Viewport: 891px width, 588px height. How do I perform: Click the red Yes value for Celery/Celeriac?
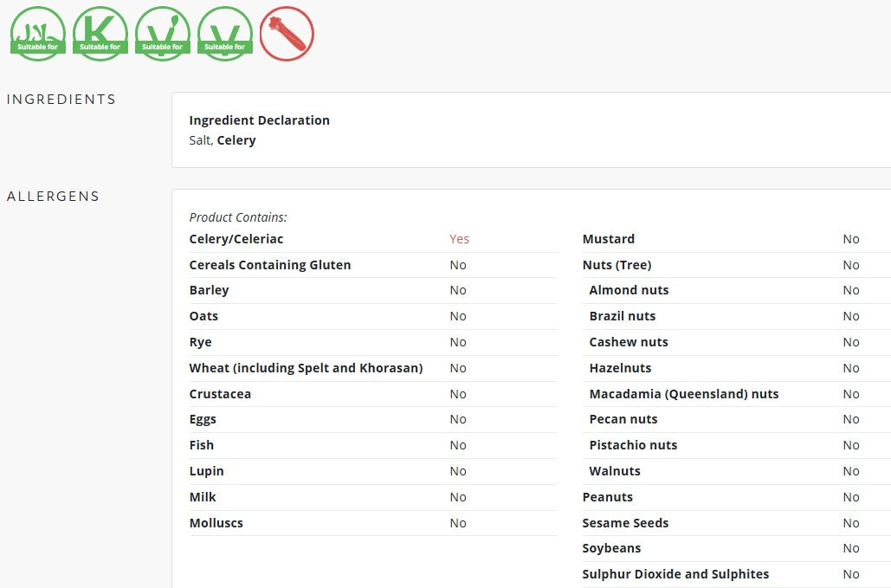coord(459,239)
